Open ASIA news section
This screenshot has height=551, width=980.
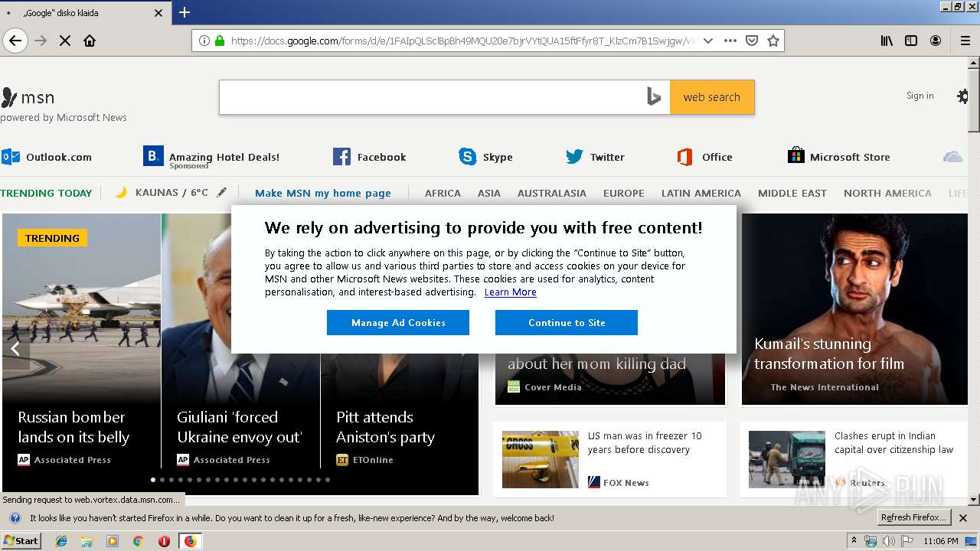point(489,193)
